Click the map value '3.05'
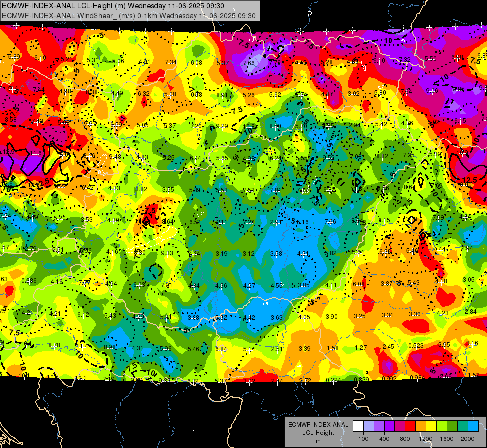Viewport: 487px width, 448px height. click(469, 279)
